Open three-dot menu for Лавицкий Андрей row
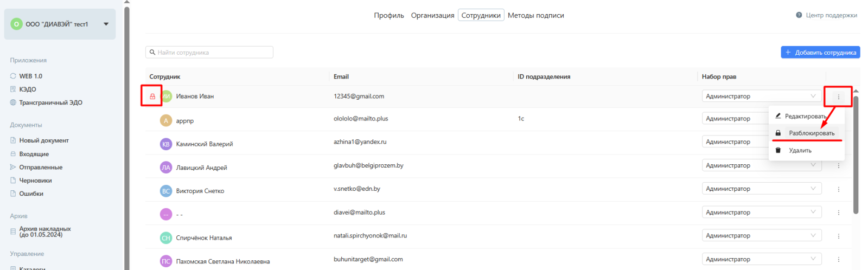This screenshot has height=270, width=868. (838, 166)
